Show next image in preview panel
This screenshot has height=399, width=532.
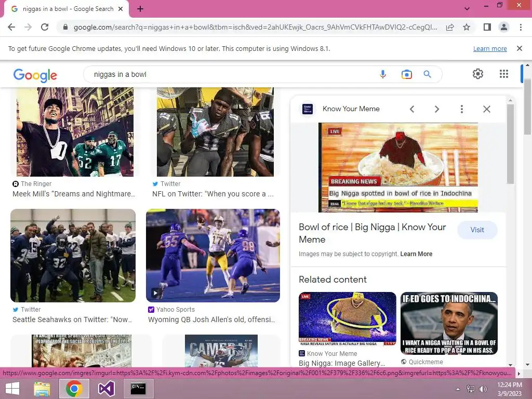436,109
